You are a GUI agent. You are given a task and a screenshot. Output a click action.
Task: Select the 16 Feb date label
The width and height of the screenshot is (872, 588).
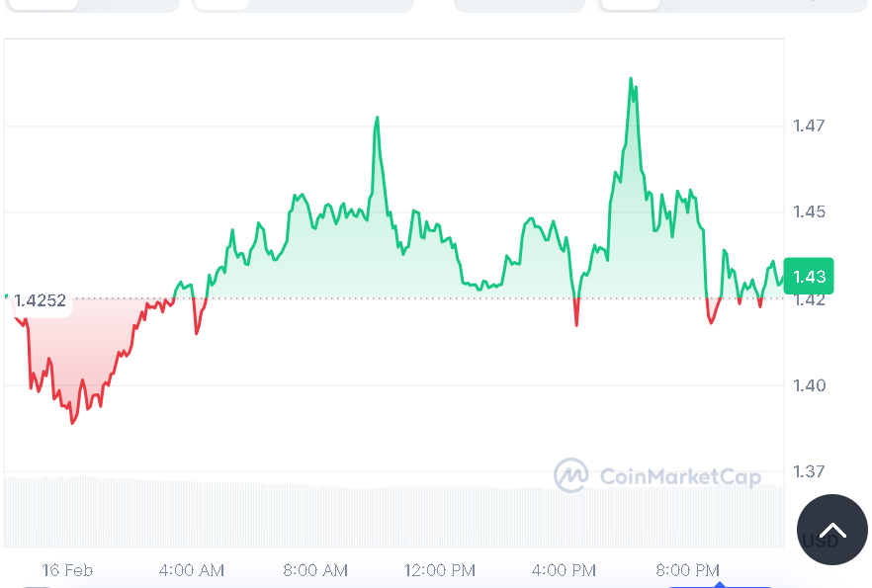[x=67, y=570]
